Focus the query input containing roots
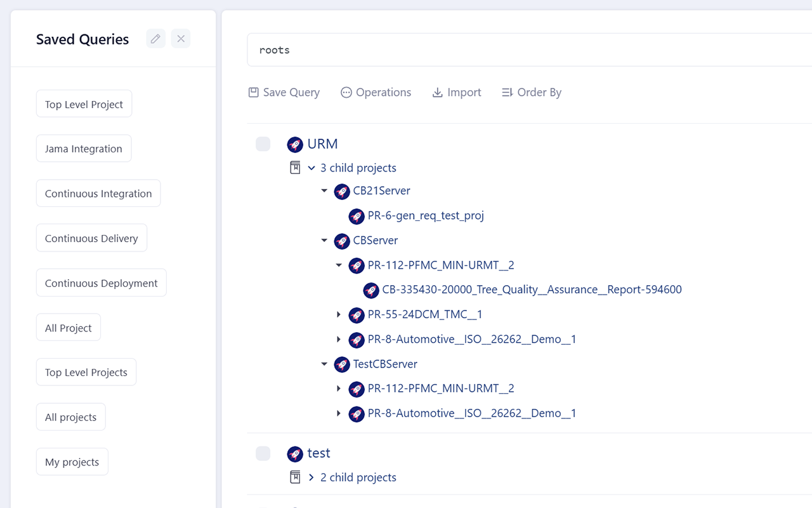This screenshot has height=508, width=812. (x=530, y=50)
